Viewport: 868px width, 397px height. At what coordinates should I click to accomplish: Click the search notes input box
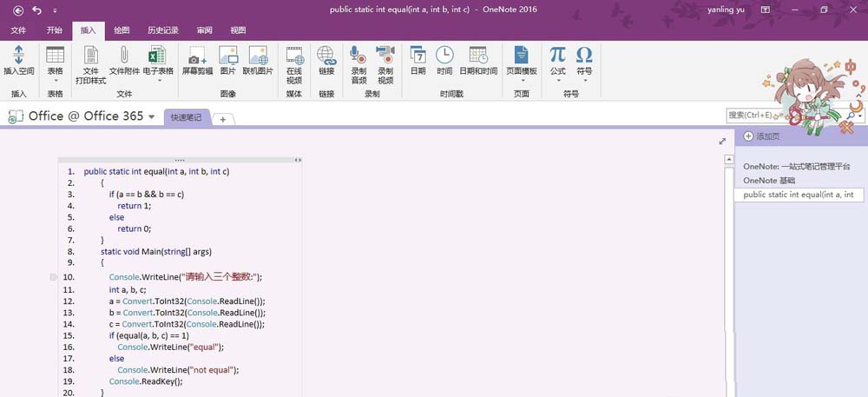(x=785, y=115)
